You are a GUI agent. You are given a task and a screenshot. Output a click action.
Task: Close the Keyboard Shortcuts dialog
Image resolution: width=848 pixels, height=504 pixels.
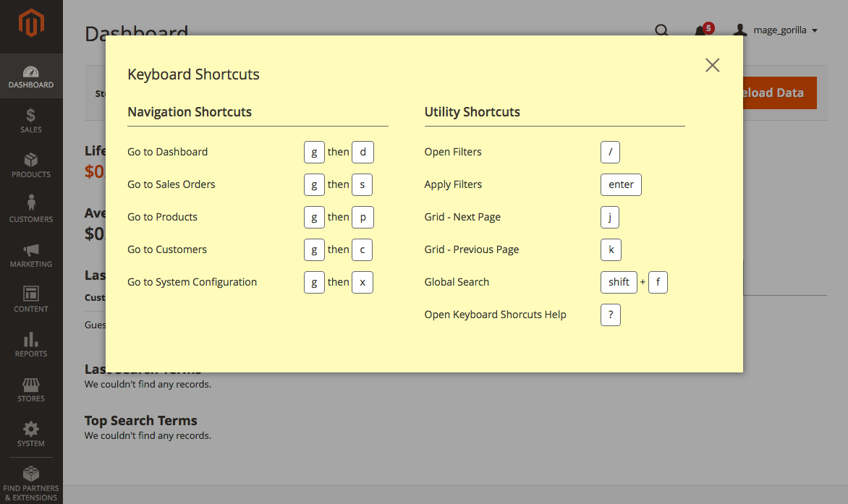[712, 65]
